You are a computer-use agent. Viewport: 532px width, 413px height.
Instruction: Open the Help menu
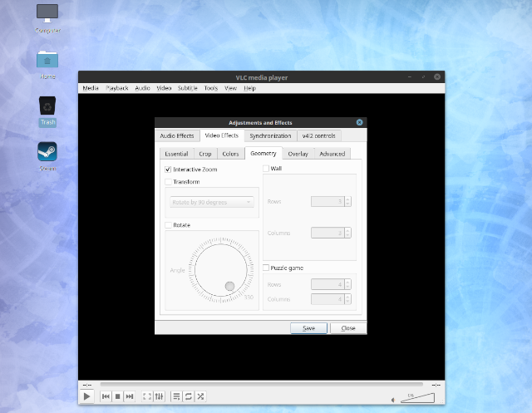click(x=249, y=88)
